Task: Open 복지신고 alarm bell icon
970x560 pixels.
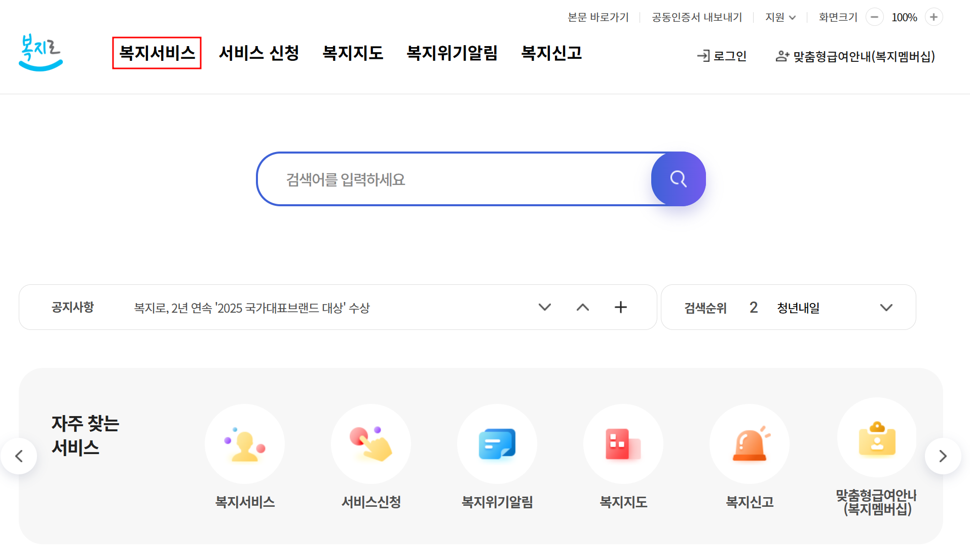Action: click(x=750, y=444)
